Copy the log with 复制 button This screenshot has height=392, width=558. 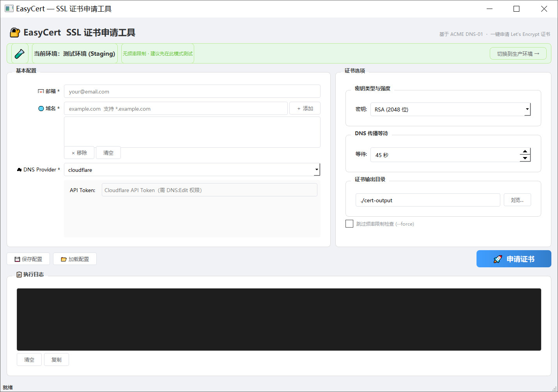[x=57, y=360]
